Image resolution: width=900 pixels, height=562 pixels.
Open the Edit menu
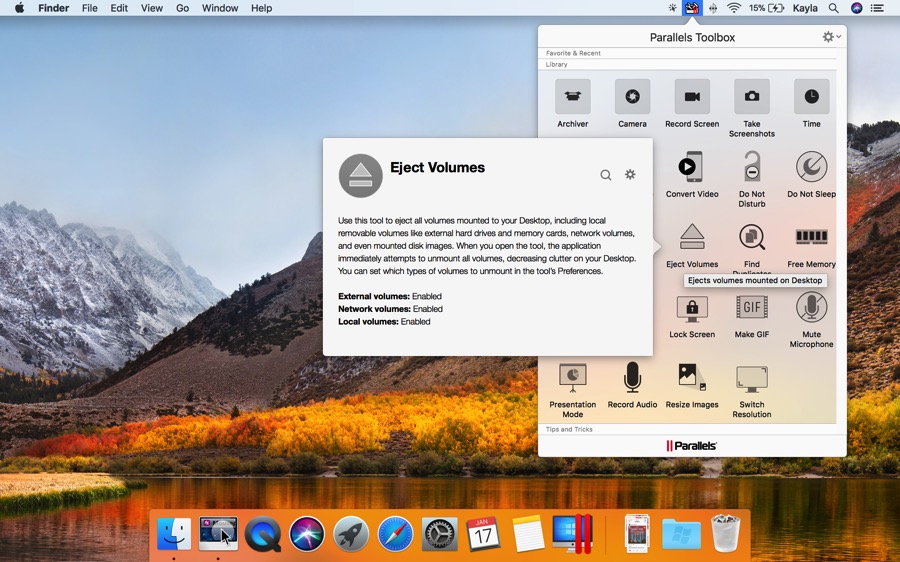click(x=119, y=8)
